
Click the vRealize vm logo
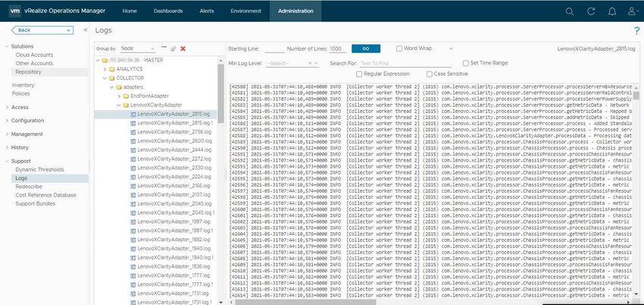pos(14,11)
